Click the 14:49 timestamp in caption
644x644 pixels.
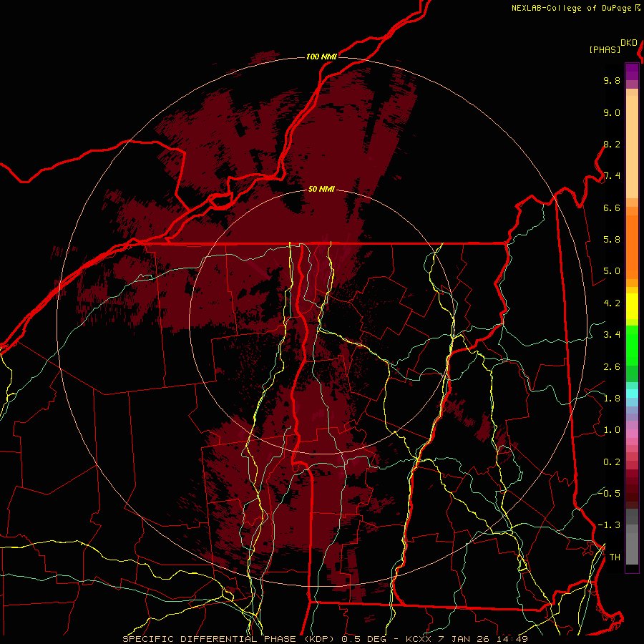pyautogui.click(x=514, y=639)
